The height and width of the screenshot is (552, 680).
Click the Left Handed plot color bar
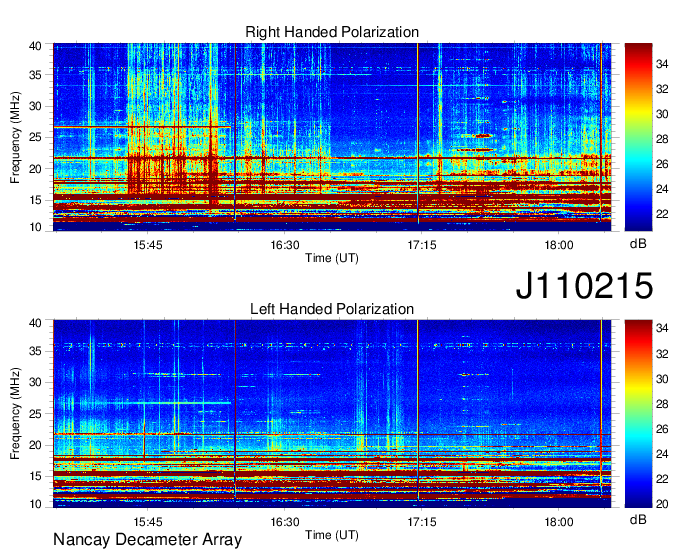[x=638, y=414]
